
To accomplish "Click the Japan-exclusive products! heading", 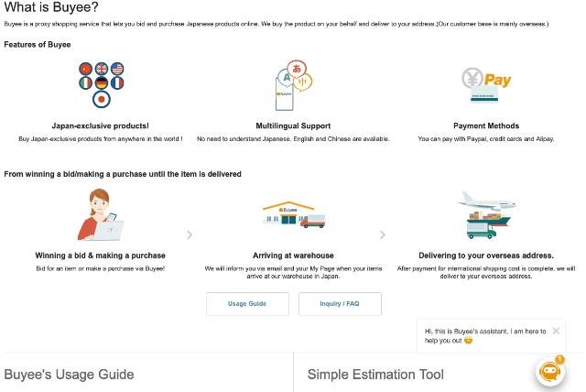I will tap(100, 125).
